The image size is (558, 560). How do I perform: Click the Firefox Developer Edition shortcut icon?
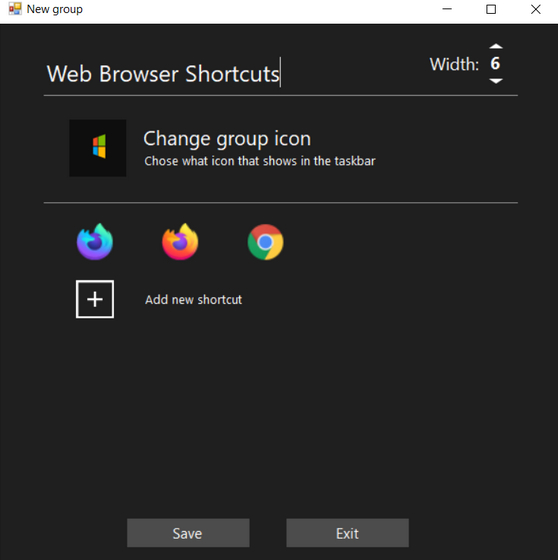point(95,242)
